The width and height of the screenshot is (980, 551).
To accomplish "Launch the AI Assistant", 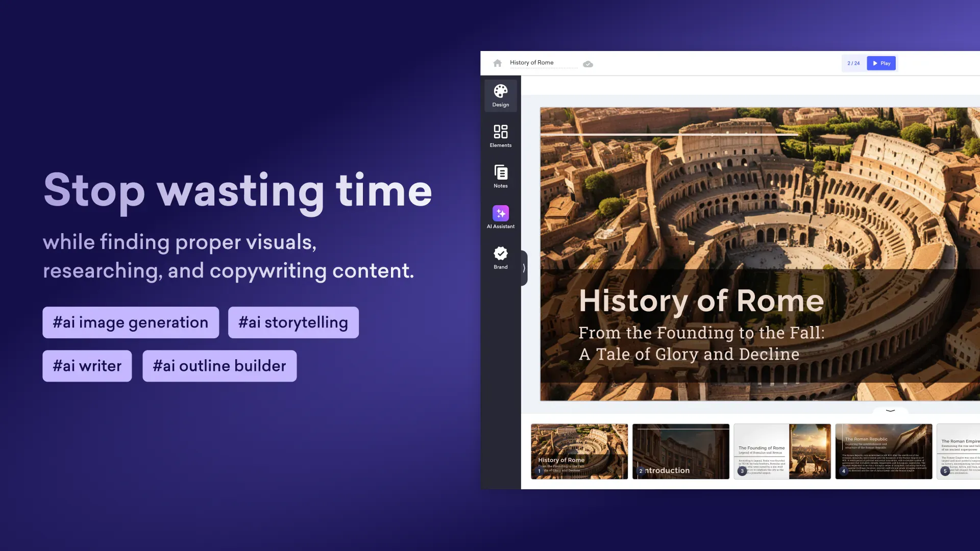I will point(500,217).
